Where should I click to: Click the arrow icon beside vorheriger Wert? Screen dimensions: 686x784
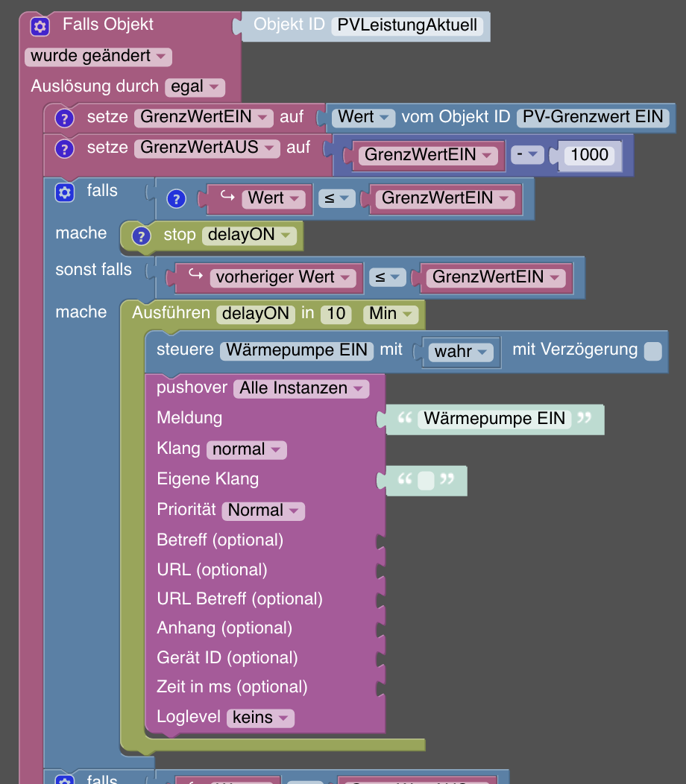[x=195, y=274]
